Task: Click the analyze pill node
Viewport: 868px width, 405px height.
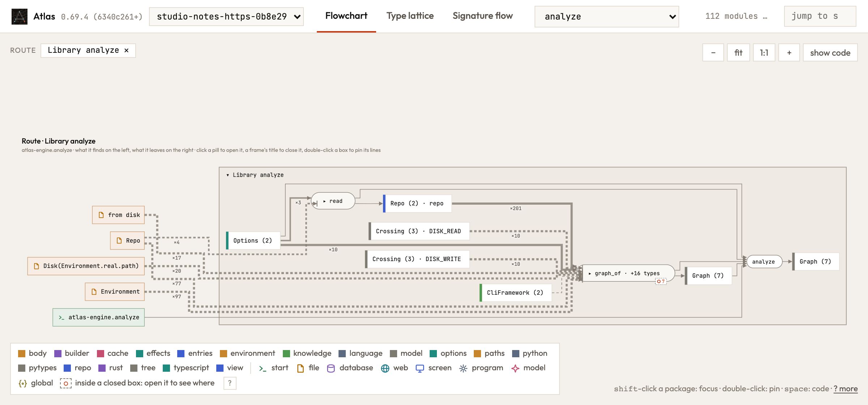Action: tap(764, 261)
